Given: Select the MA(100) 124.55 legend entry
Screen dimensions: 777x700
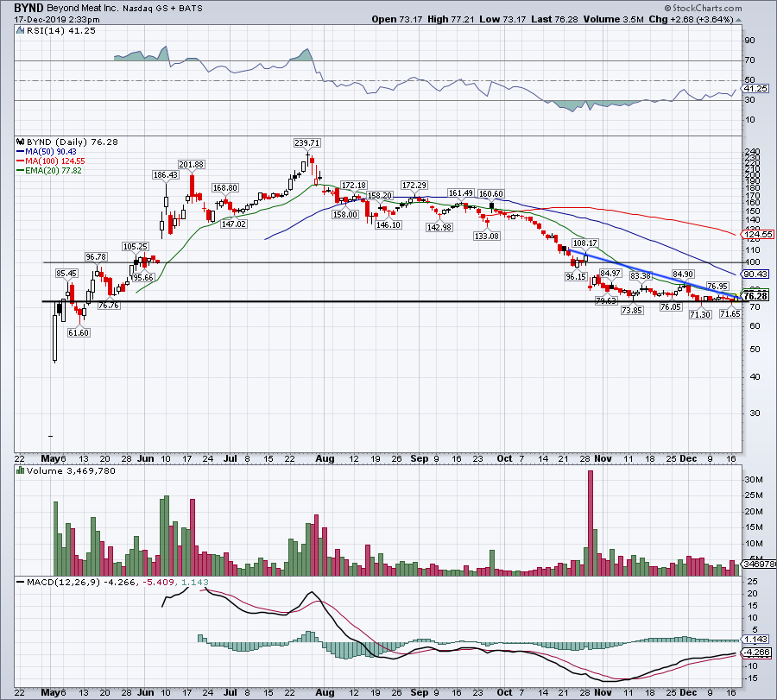Looking at the screenshot, I should coord(51,161).
